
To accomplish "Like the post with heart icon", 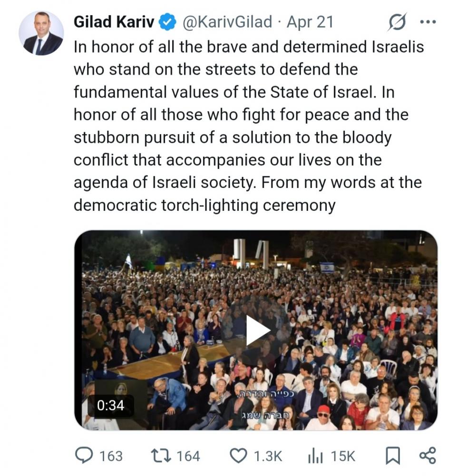I will [x=238, y=456].
